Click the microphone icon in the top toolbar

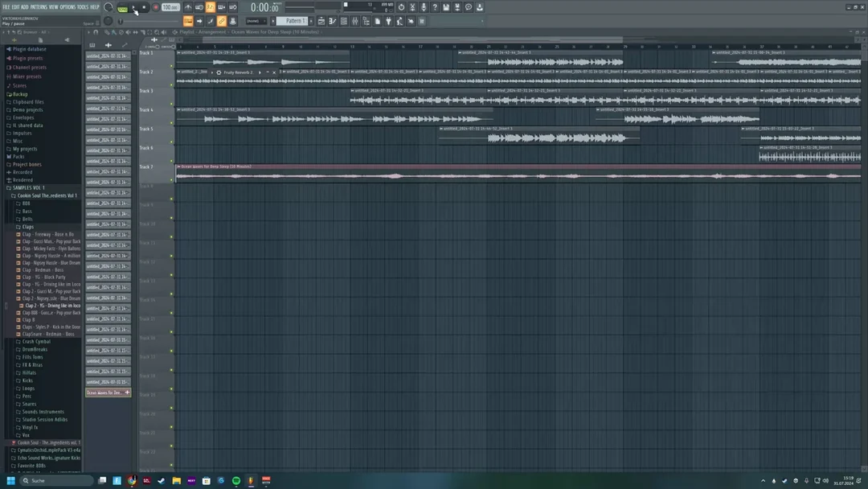coord(424,6)
